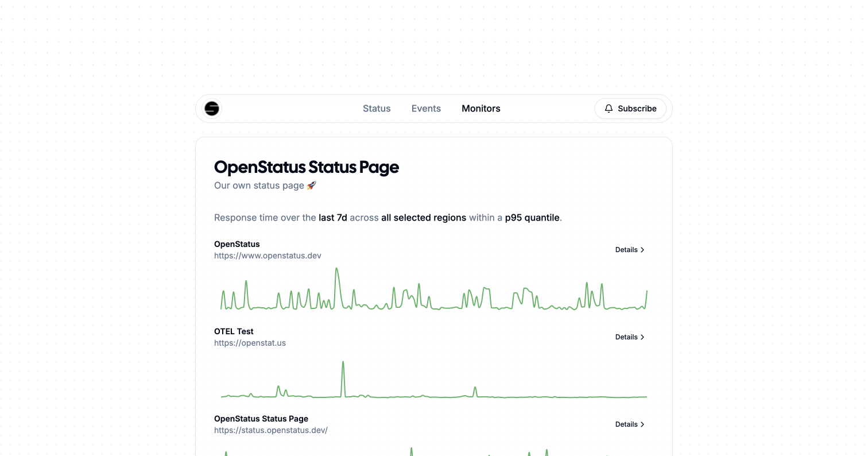This screenshot has height=456, width=868.
Task: Click the 'p95 quantile' text
Action: point(532,218)
